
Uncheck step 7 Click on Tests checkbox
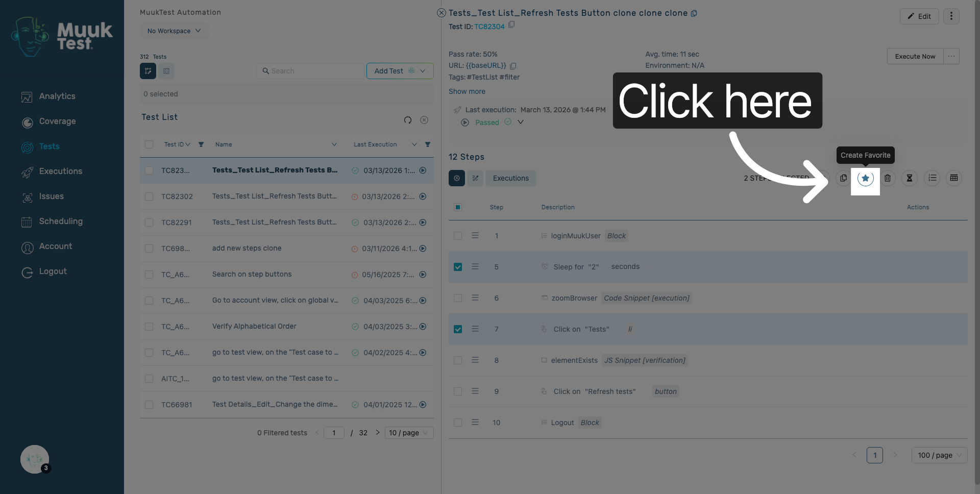458,329
